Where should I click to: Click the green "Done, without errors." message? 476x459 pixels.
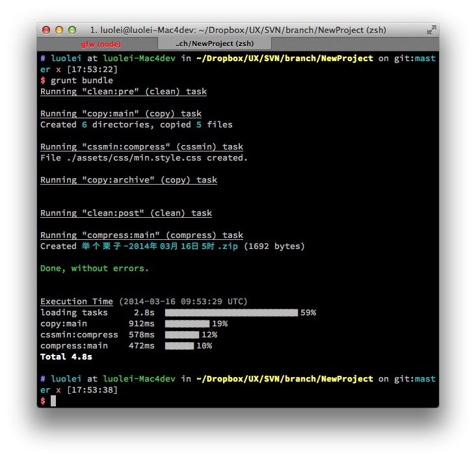(94, 269)
